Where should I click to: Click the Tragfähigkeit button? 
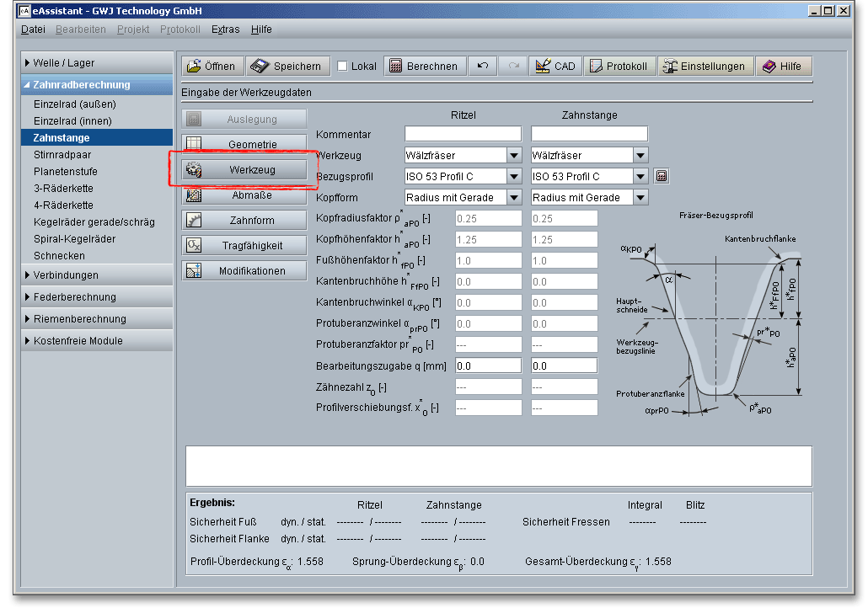pyautogui.click(x=245, y=246)
